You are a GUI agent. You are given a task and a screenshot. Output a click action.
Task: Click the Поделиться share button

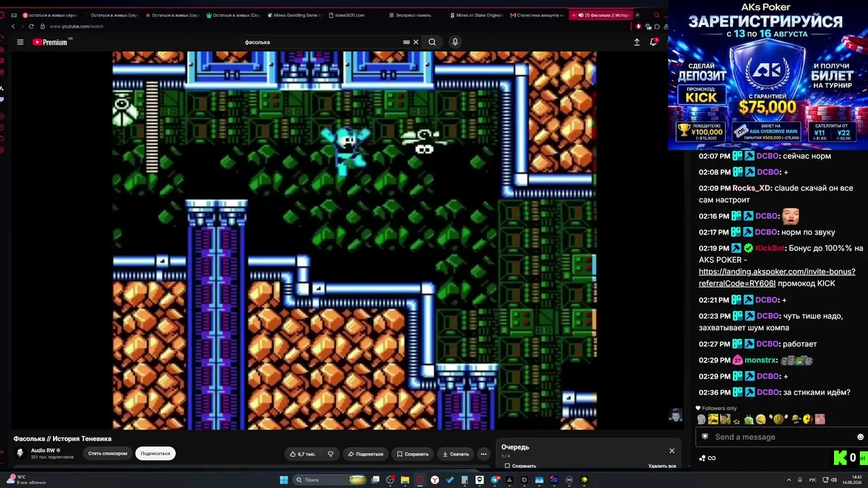click(x=366, y=454)
